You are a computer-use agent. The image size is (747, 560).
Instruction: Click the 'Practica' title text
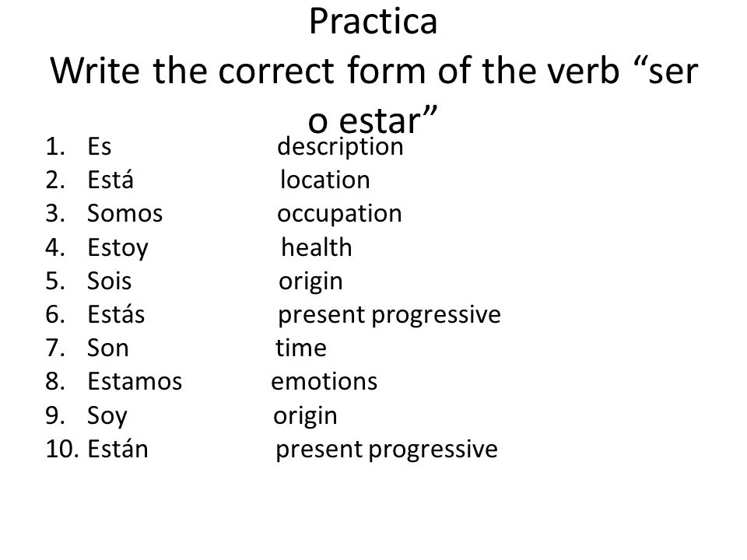(x=373, y=22)
